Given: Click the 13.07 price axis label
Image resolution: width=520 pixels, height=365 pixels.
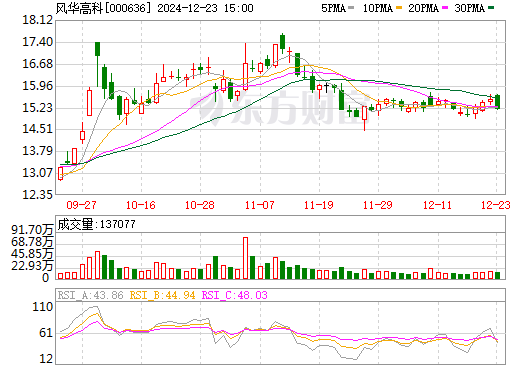Looking at the screenshot, I should (38, 173).
